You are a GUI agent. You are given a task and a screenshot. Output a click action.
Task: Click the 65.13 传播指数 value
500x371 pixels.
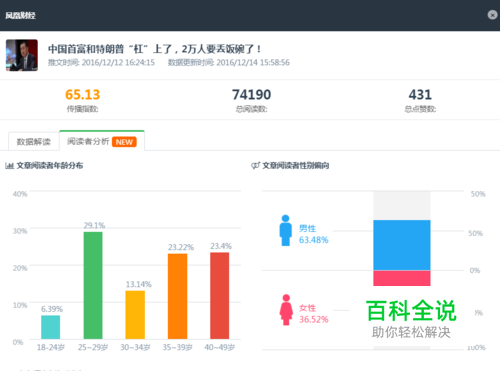click(x=82, y=95)
